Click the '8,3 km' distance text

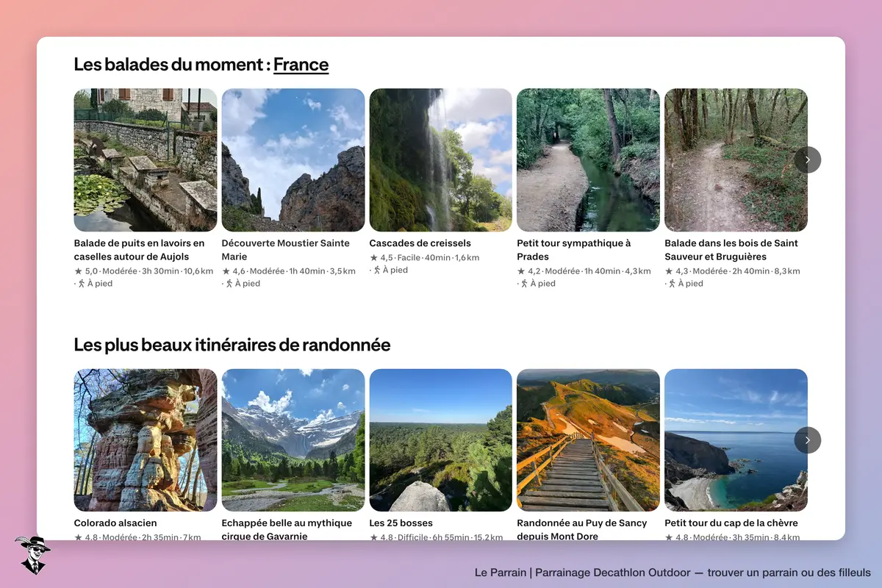787,271
